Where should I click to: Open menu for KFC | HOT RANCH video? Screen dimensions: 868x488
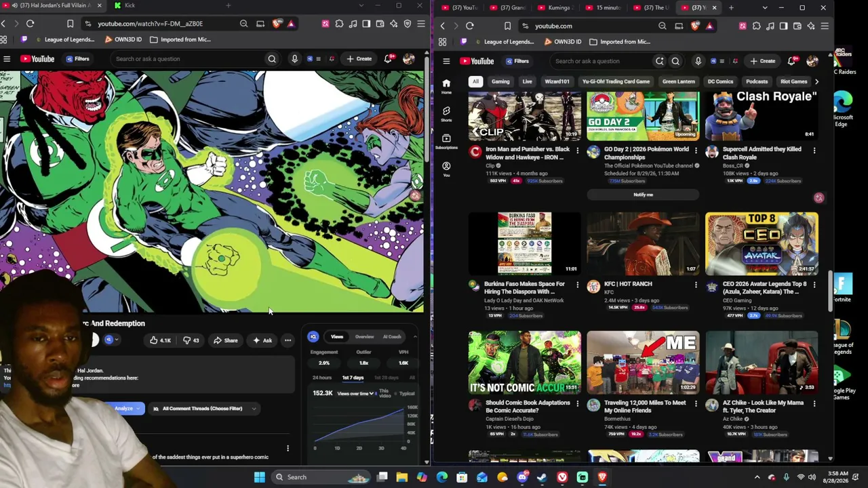[x=696, y=285]
